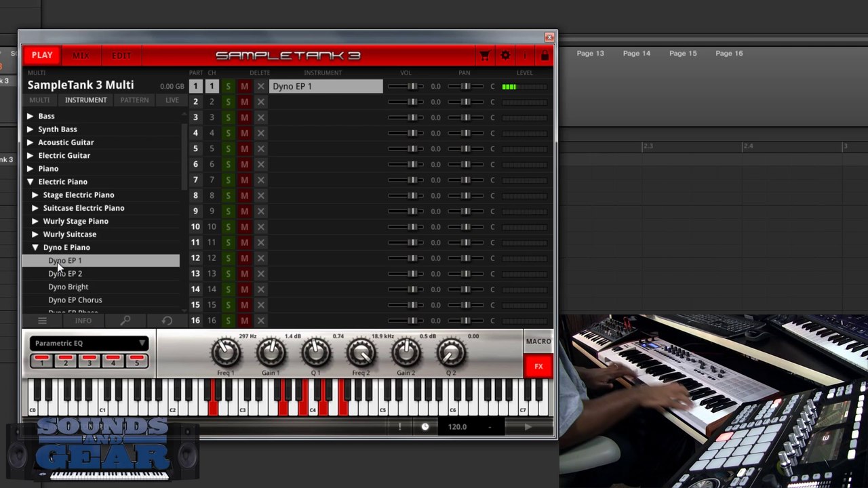868x488 pixels.
Task: Switch to the PLAY page
Action: [42, 56]
